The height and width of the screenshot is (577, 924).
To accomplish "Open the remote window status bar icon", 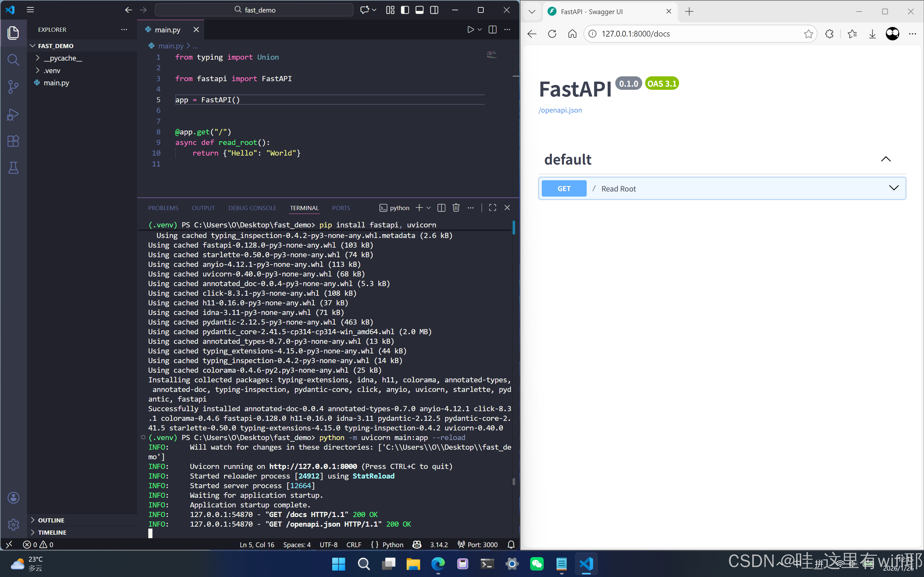I will pyautogui.click(x=9, y=545).
